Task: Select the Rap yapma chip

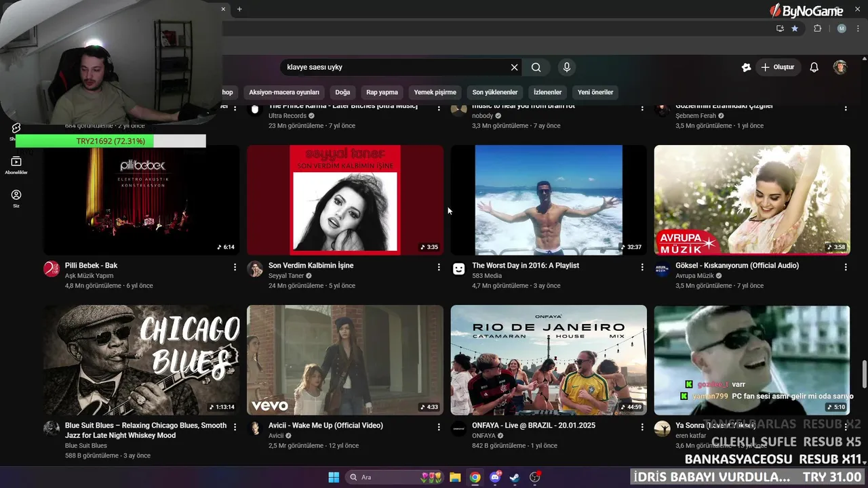Action: point(382,92)
